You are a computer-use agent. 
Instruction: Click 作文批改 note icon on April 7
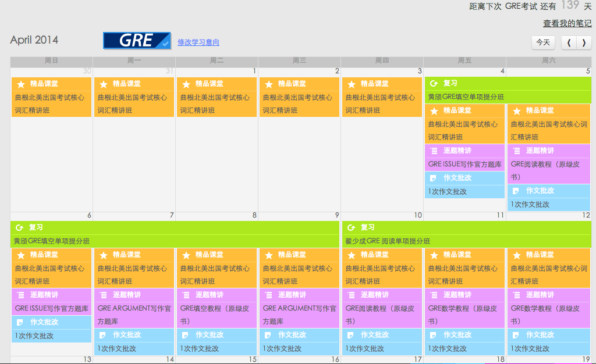point(102,335)
